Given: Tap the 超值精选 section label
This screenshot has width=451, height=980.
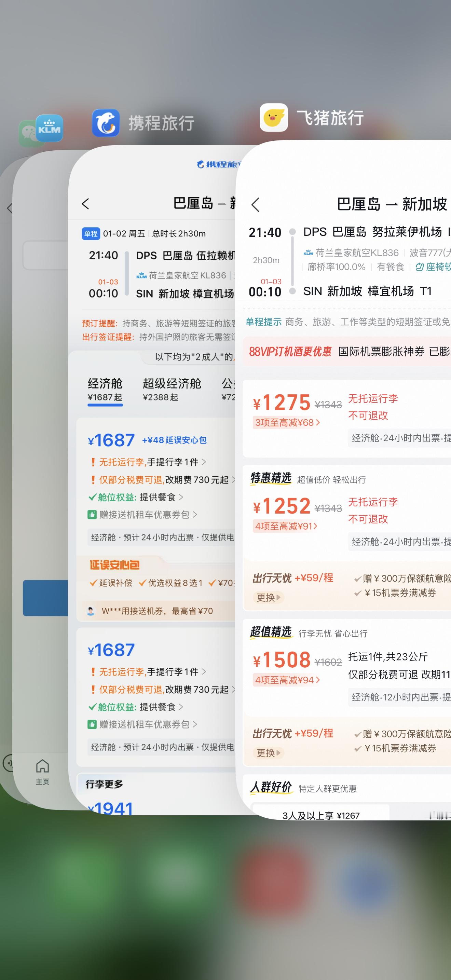Looking at the screenshot, I should pos(271,631).
